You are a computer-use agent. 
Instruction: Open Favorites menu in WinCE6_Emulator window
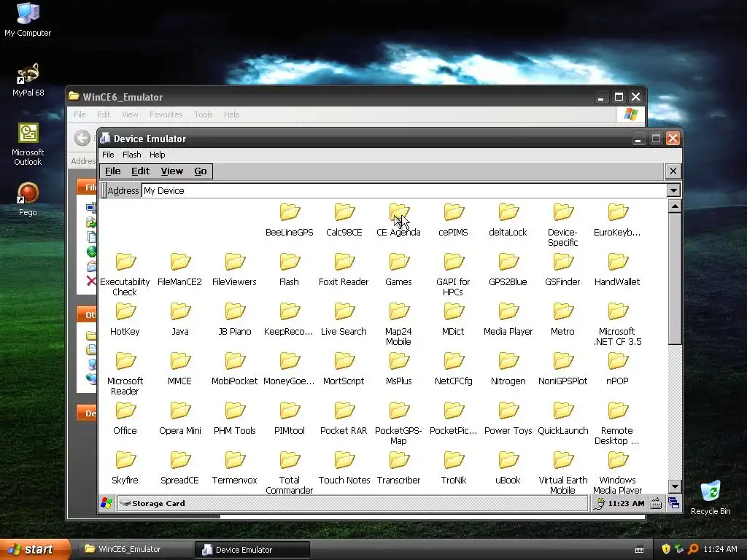166,114
